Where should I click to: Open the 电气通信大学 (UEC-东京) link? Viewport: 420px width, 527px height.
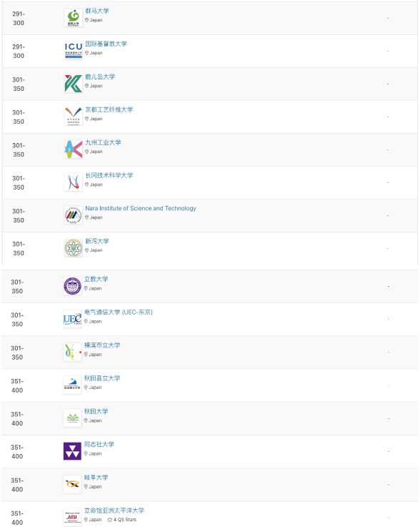point(118,312)
